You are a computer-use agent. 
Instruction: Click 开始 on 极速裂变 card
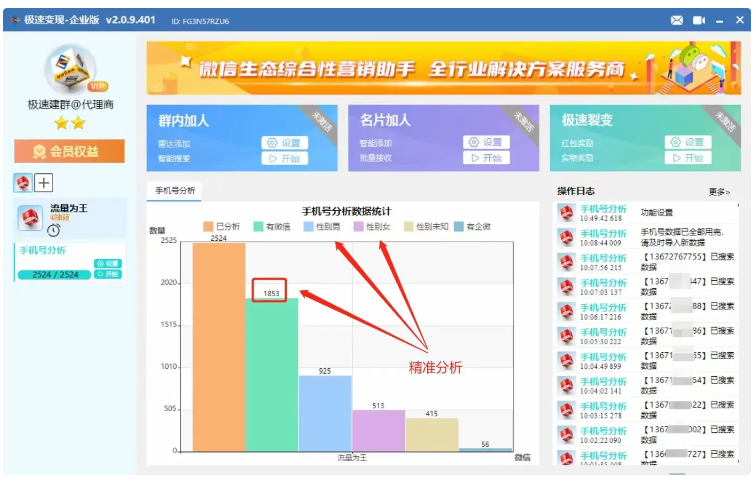(688, 158)
